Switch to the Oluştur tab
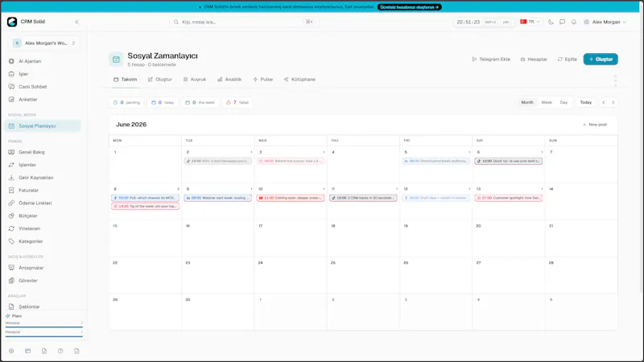The image size is (644, 362). click(160, 79)
